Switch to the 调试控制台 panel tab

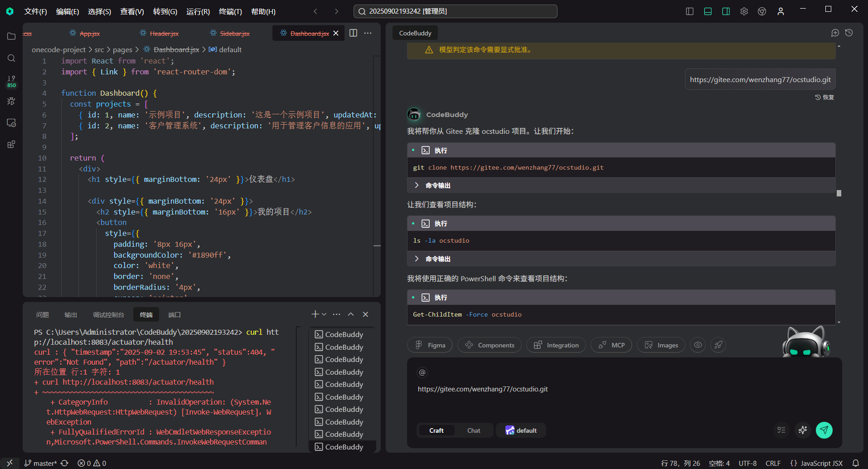[108, 315]
